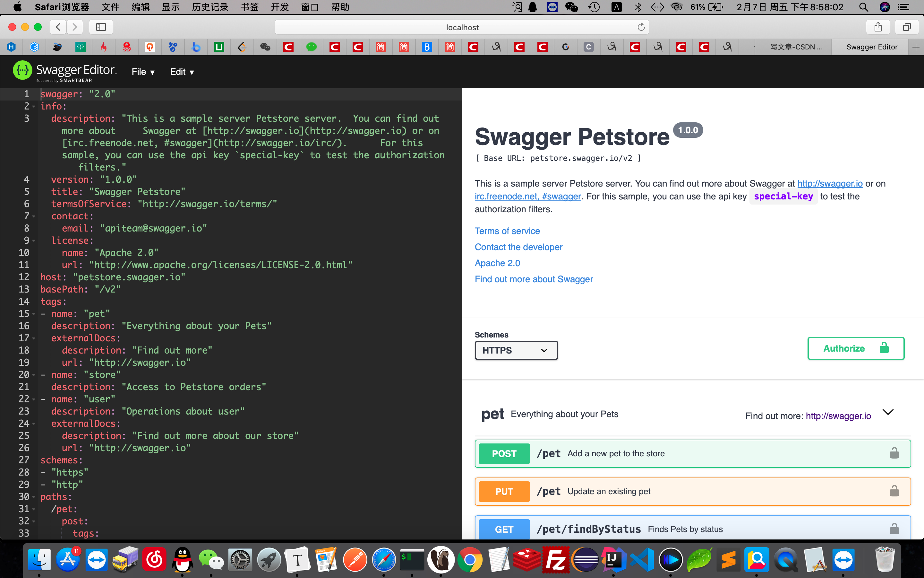The height and width of the screenshot is (578, 924).
Task: Fold the externalDocs block at line 17
Action: 34,338
